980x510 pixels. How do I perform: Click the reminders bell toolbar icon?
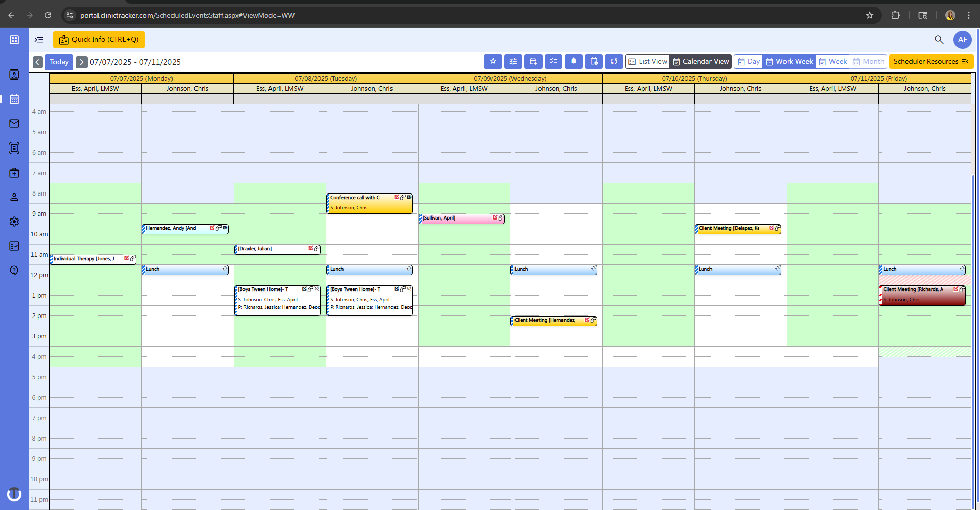pos(573,61)
